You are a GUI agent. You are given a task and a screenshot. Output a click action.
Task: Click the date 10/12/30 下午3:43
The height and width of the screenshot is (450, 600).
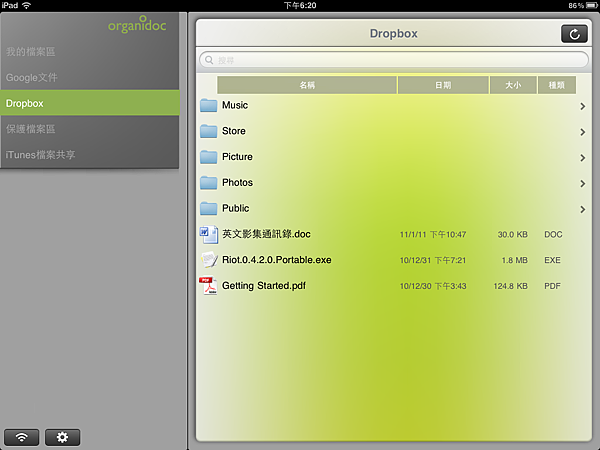433,286
